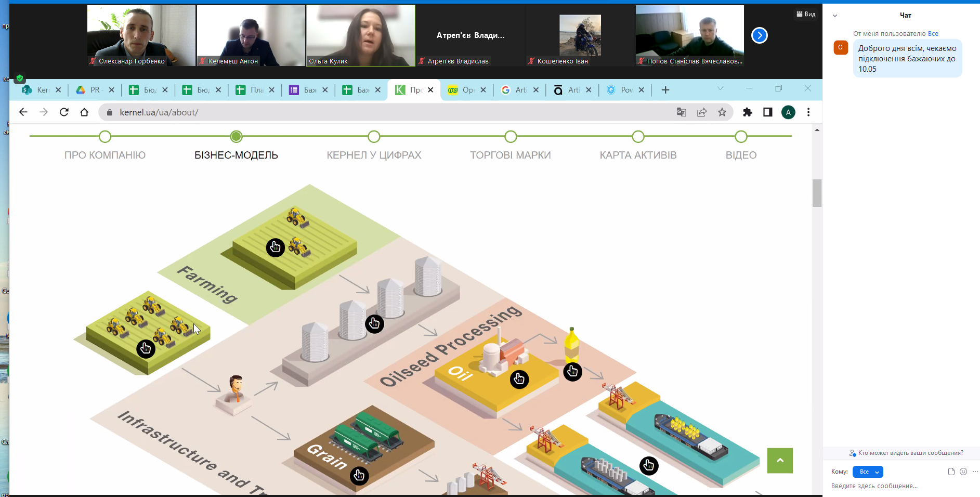Open the Chrome profile avatar A

(788, 112)
